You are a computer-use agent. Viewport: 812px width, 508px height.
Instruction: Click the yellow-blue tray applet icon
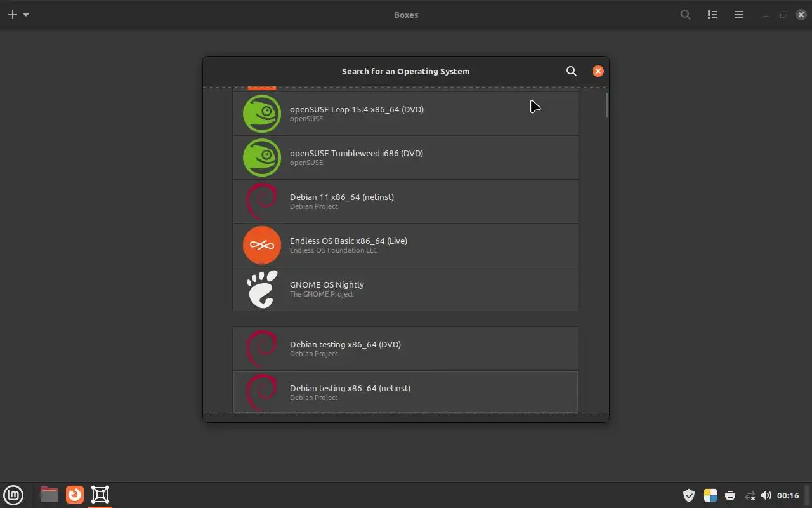click(710, 495)
